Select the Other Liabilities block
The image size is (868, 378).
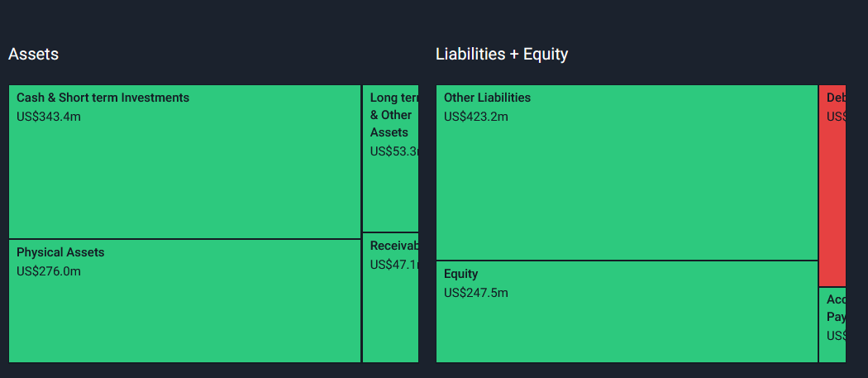pyautogui.click(x=627, y=172)
